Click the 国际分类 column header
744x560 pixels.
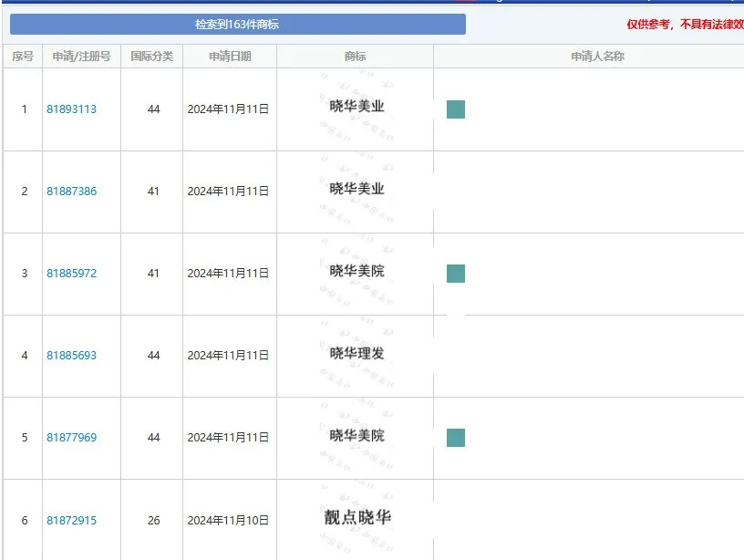[151, 57]
